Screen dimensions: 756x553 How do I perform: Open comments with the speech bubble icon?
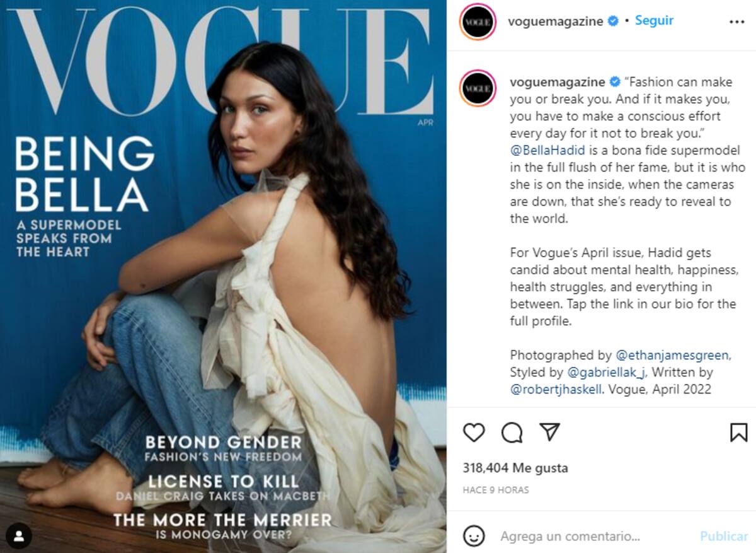click(512, 433)
